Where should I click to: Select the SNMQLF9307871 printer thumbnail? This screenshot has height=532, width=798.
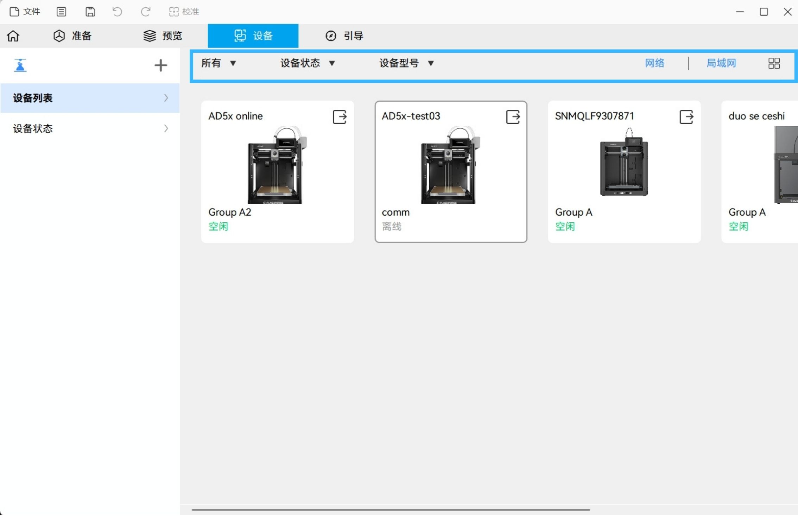(624, 162)
